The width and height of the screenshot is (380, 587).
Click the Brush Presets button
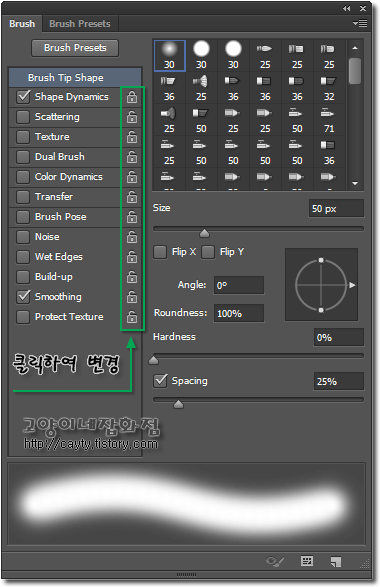pos(75,48)
